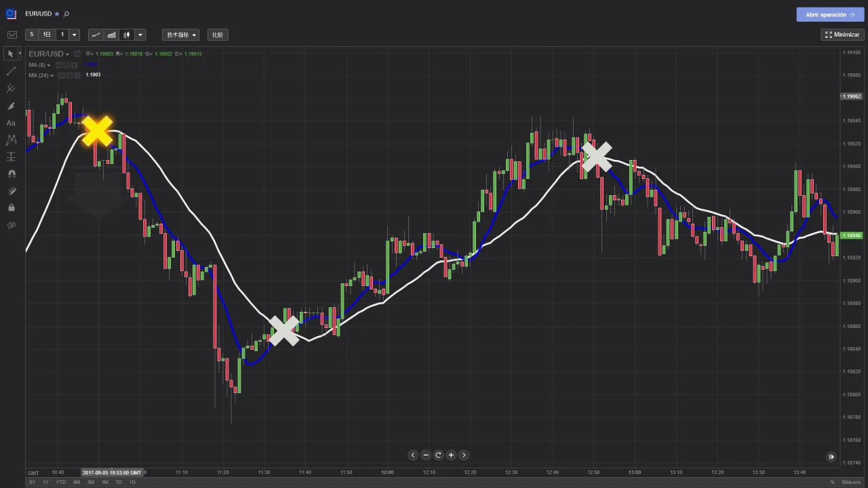Screen dimensions: 868x488
Task: Remove the MA (9) indicator
Action: tap(74, 65)
